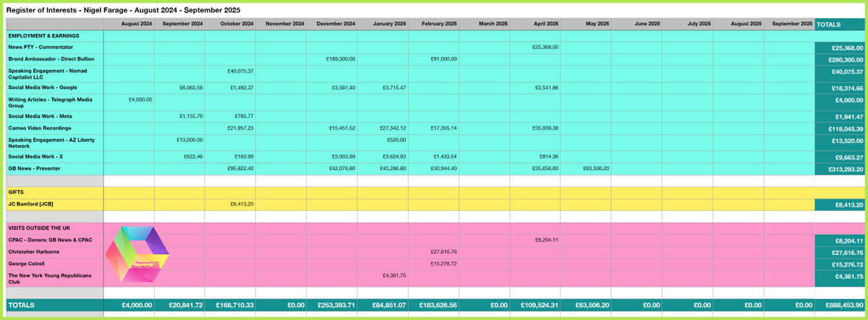Select the '£1,492.37' Google October cell
This screenshot has height=320, width=868.
(x=242, y=87)
